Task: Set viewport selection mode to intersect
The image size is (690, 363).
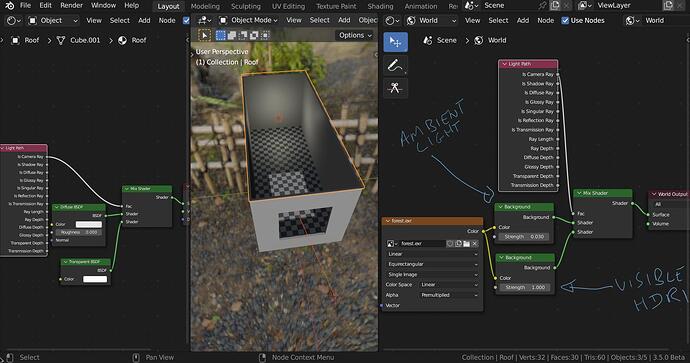Action: [265, 35]
